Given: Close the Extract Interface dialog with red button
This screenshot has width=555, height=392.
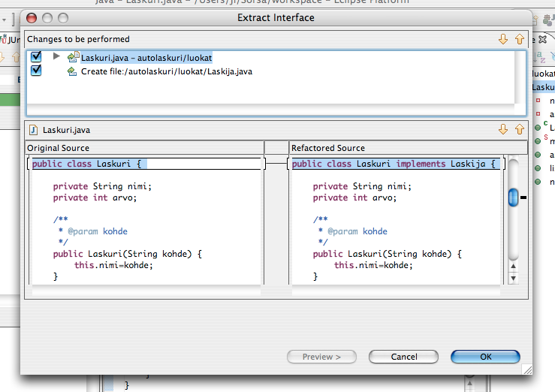Looking at the screenshot, I should [32, 18].
